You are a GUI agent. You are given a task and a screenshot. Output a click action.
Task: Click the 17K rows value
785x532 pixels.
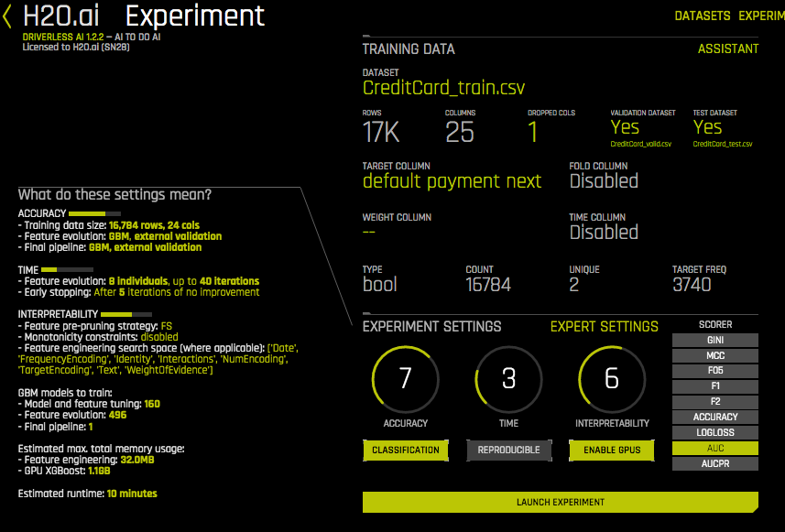pyautogui.click(x=381, y=133)
